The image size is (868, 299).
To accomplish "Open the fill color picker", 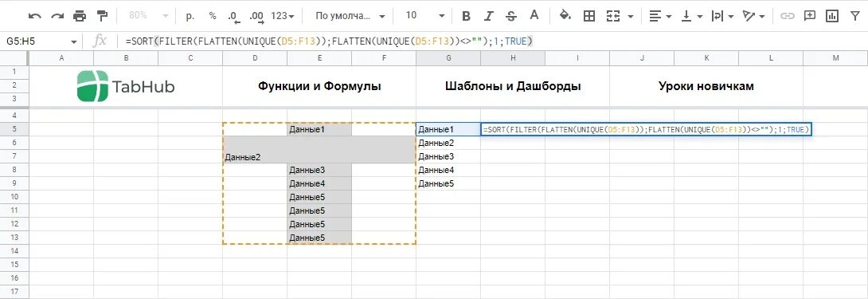I will [x=565, y=15].
